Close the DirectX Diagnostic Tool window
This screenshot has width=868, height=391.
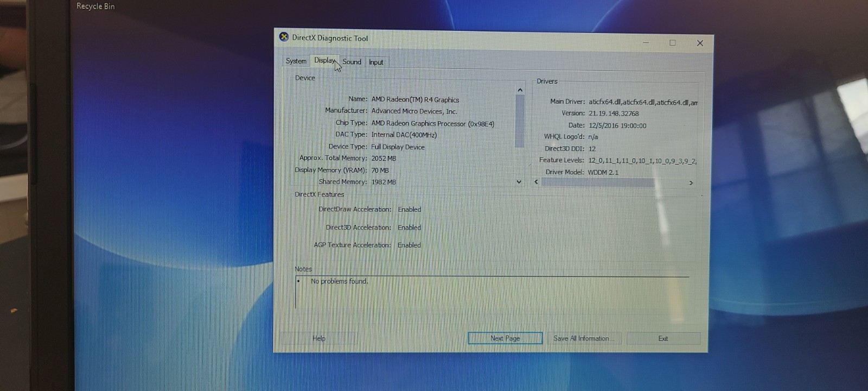[x=700, y=43]
